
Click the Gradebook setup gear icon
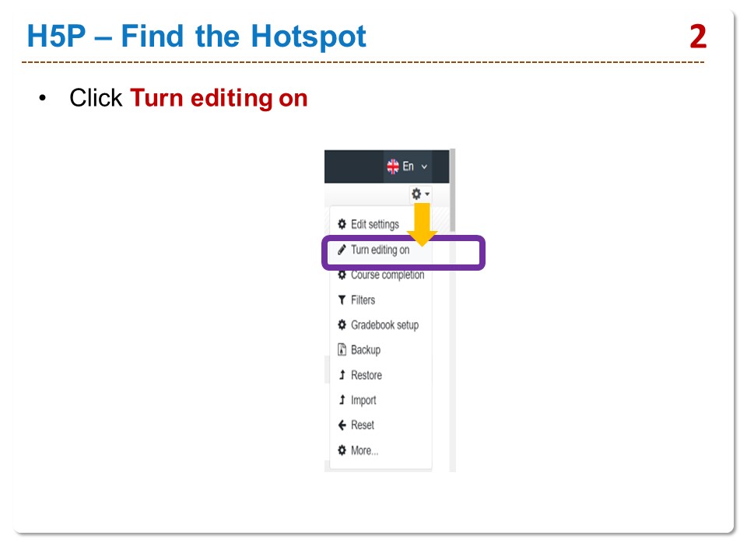(x=342, y=325)
